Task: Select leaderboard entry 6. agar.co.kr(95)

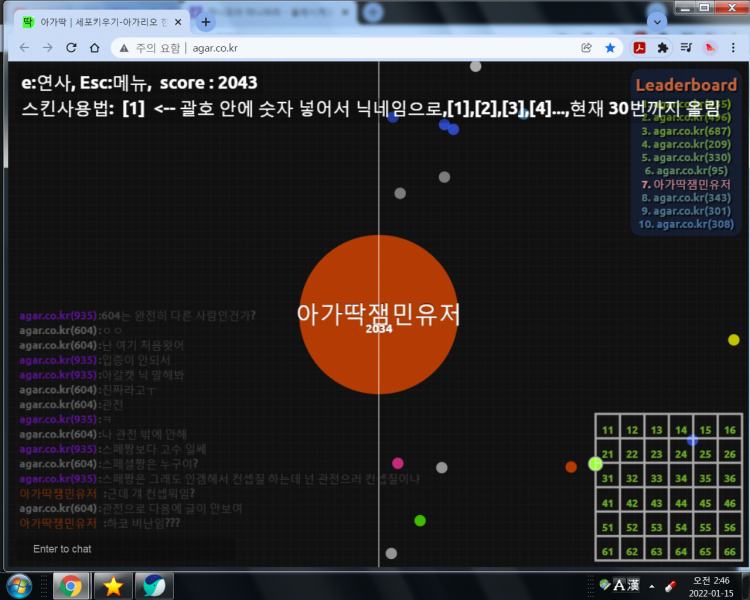Action: [x=686, y=171]
